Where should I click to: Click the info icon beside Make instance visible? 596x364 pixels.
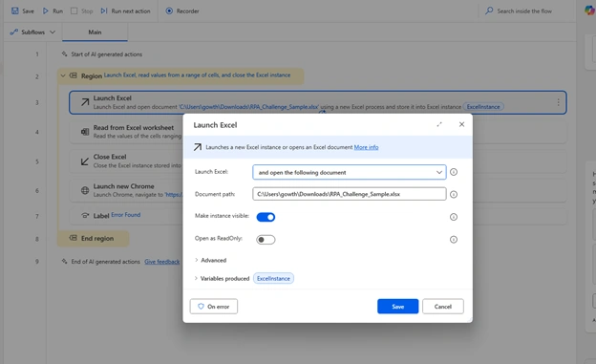coord(454,217)
